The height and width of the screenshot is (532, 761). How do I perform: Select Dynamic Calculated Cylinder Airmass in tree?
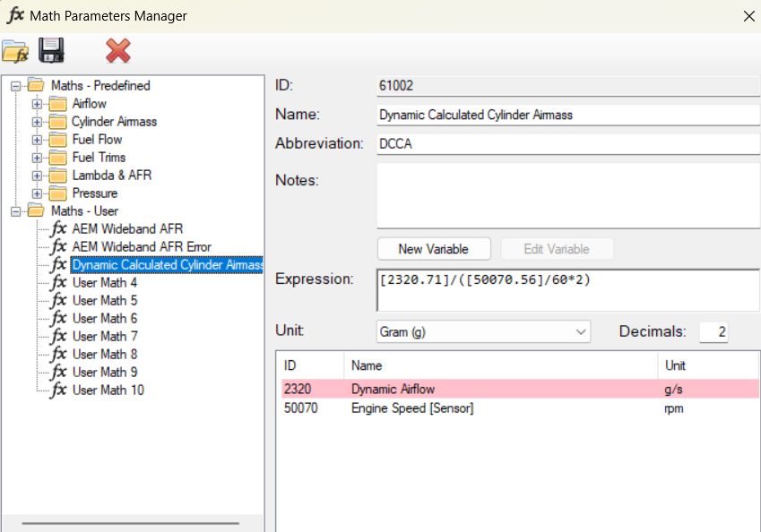click(x=168, y=265)
